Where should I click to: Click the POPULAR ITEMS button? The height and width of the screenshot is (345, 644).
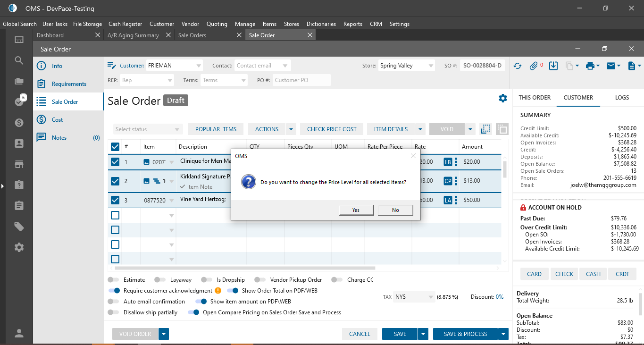coord(216,129)
